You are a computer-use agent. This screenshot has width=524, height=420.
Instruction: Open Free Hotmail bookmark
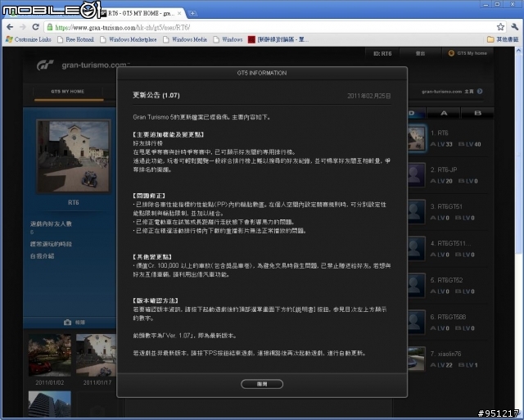76,39
